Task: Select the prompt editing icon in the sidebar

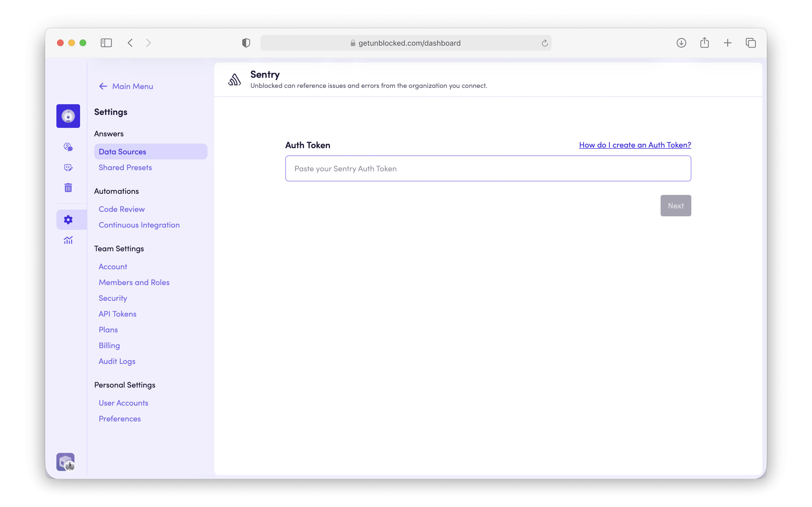Action: [68, 167]
